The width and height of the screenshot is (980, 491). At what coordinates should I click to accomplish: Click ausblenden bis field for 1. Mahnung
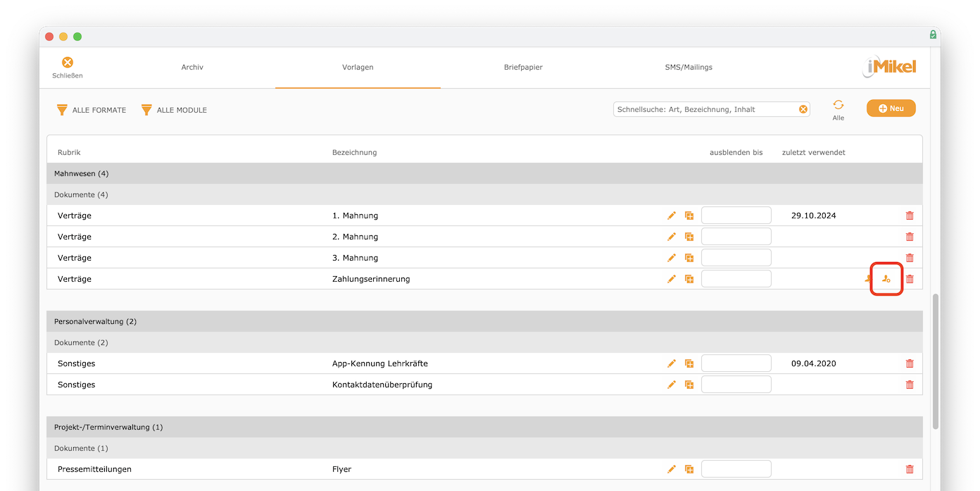pyautogui.click(x=736, y=216)
